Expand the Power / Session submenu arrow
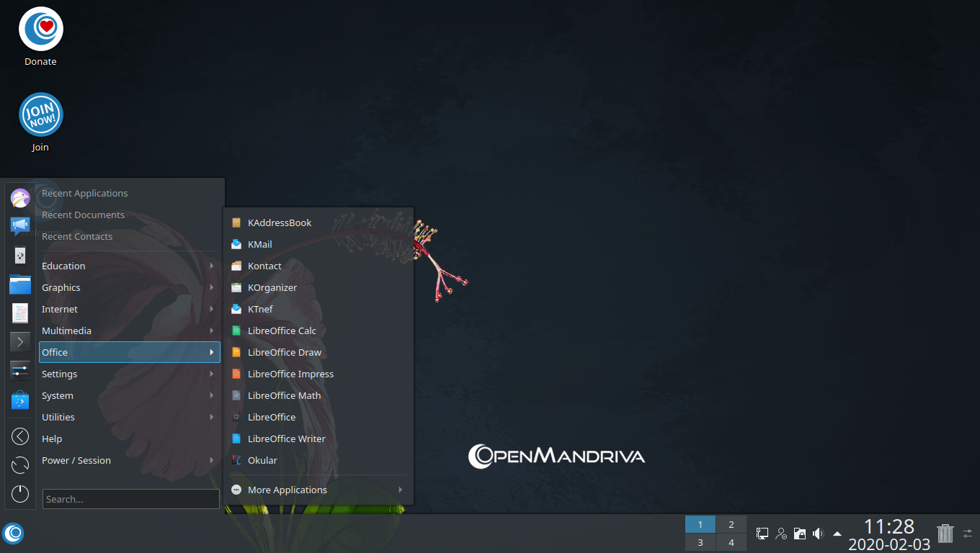 (212, 460)
